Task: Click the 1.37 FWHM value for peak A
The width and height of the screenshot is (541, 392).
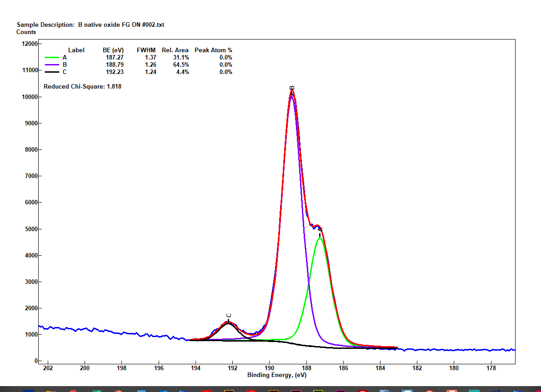Action: [150, 58]
